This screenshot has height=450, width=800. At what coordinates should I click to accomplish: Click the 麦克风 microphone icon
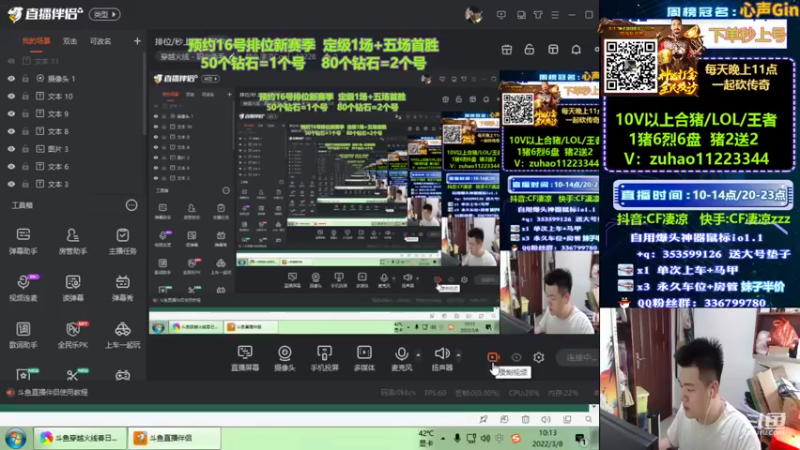[402, 354]
